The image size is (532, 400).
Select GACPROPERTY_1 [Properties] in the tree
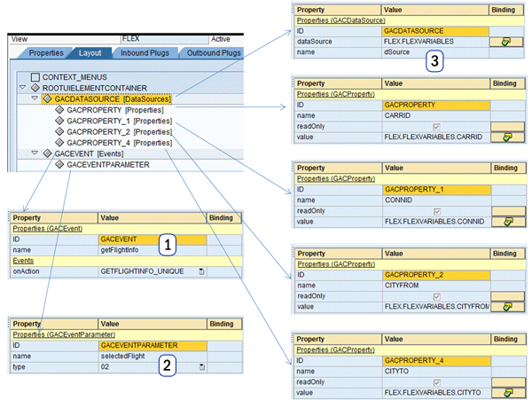pyautogui.click(x=119, y=121)
